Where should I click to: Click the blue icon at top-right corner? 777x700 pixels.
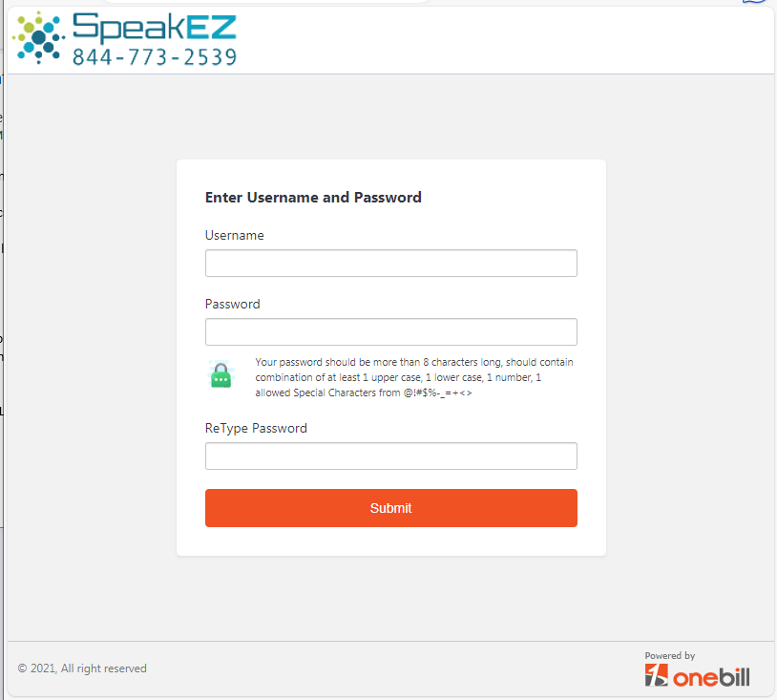pos(754,2)
